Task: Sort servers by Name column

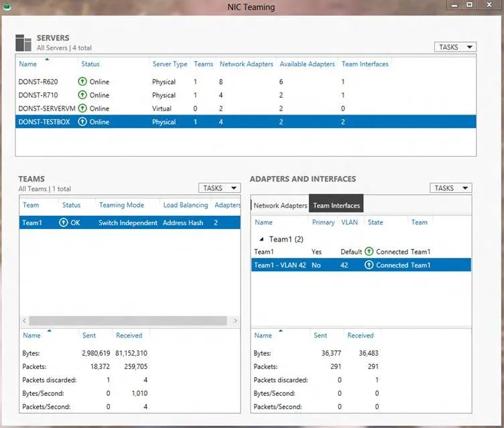Action: coord(27,64)
